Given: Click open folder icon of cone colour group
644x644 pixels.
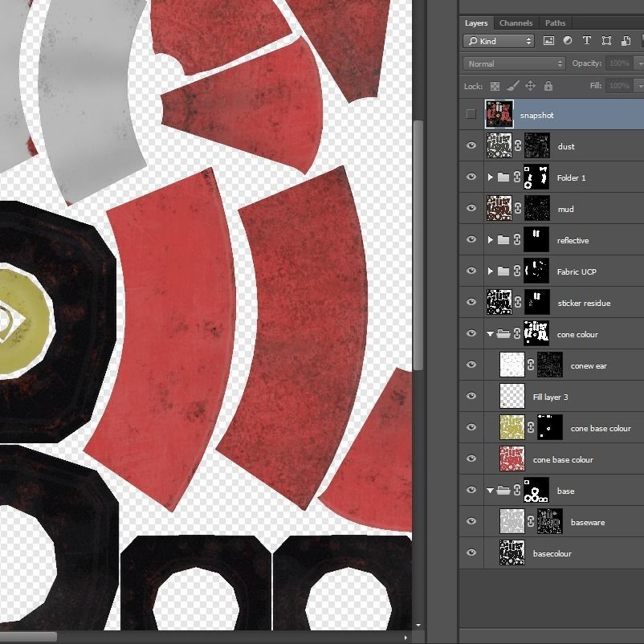Looking at the screenshot, I should tap(503, 333).
